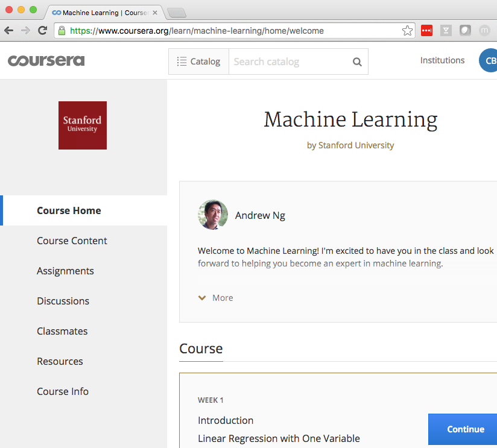The height and width of the screenshot is (448, 497).
Task: Click the Coursera logo
Action: (46, 60)
